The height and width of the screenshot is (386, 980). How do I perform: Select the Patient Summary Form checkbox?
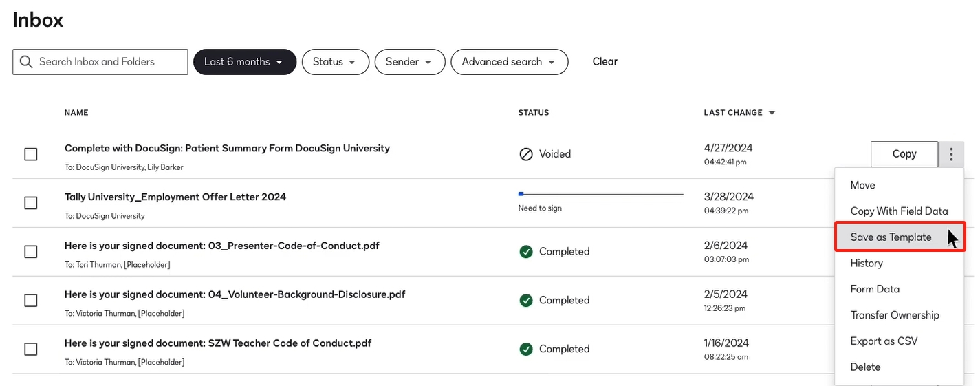pos(31,154)
